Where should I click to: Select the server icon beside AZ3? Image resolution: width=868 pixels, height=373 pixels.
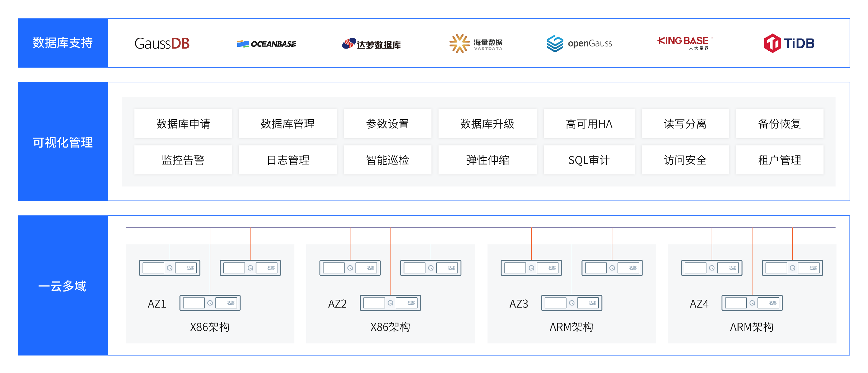pos(572,303)
